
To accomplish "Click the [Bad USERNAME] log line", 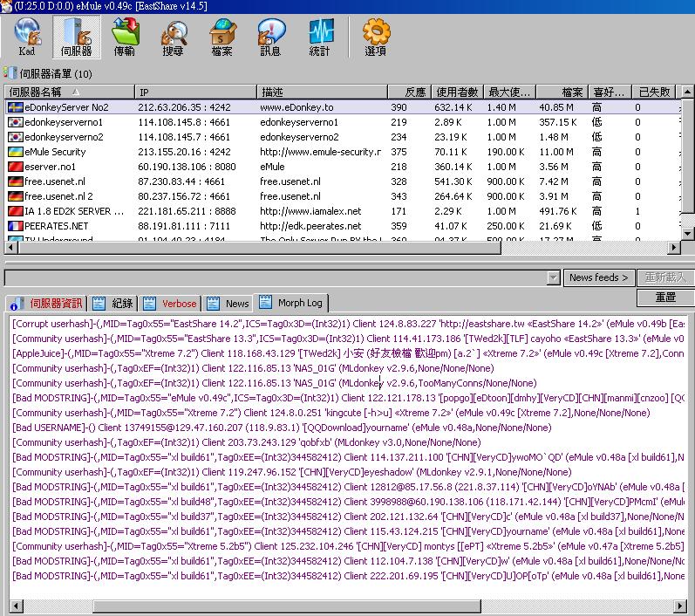I will click(282, 428).
